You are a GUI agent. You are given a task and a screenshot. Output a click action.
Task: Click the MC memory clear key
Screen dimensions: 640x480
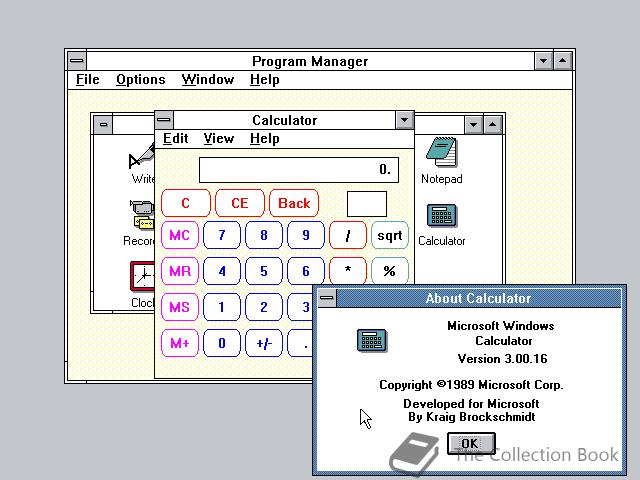180,235
